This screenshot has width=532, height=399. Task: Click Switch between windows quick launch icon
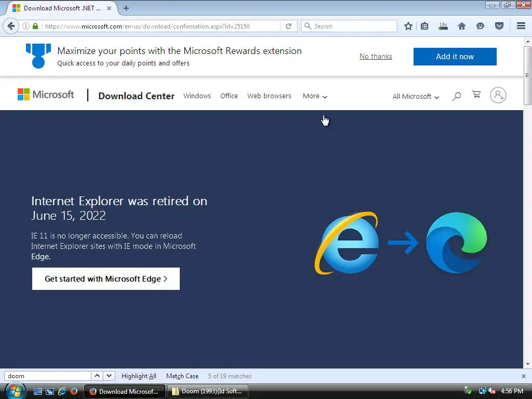click(x=50, y=392)
